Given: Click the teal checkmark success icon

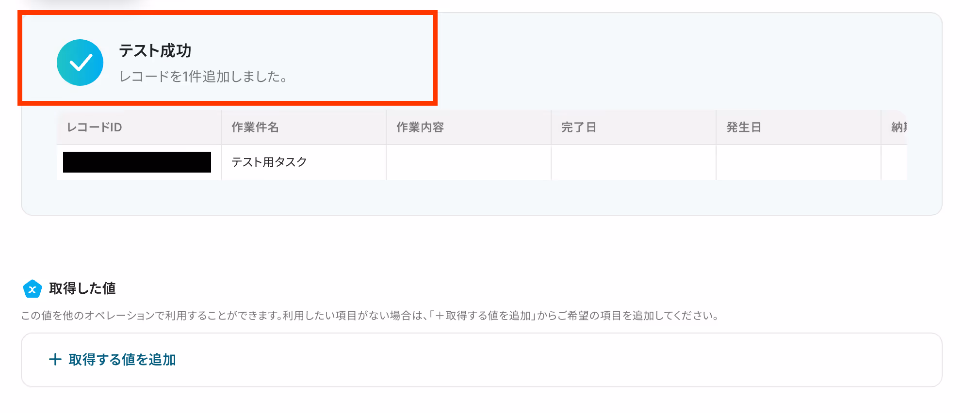Looking at the screenshot, I should [80, 63].
